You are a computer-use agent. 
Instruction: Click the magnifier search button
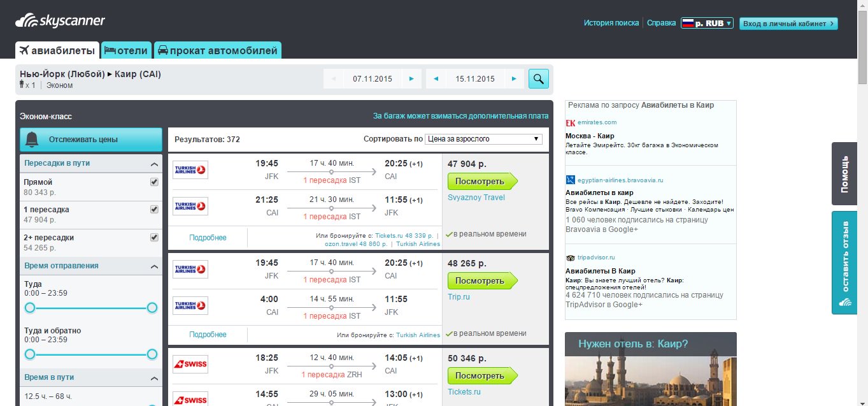click(538, 79)
